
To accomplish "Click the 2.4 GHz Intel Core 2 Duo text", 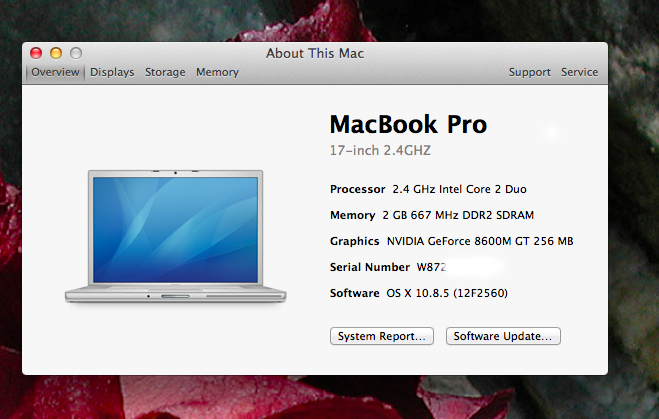I will 459,189.
